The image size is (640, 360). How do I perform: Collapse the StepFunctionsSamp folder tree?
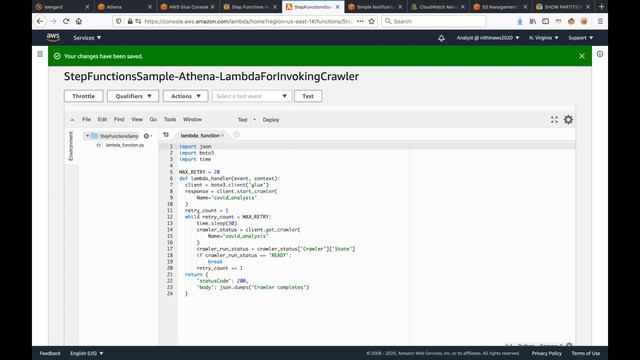[87, 136]
